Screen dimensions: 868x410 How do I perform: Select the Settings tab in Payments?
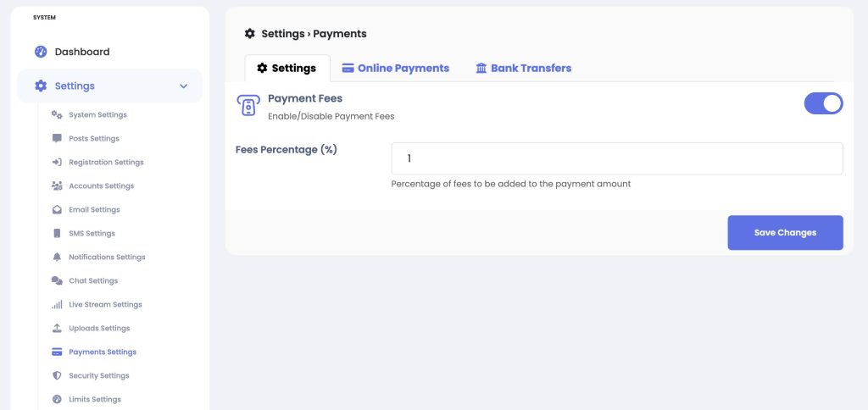pyautogui.click(x=287, y=68)
